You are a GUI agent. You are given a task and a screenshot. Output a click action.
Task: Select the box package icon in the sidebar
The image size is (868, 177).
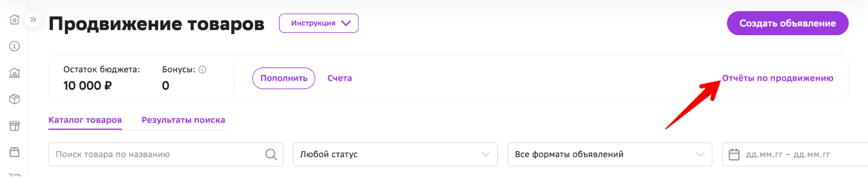click(x=14, y=99)
